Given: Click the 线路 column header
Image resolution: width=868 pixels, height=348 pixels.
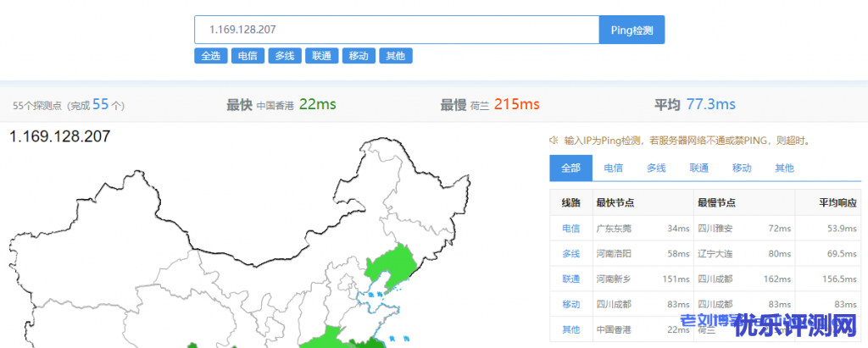Looking at the screenshot, I should (570, 203).
